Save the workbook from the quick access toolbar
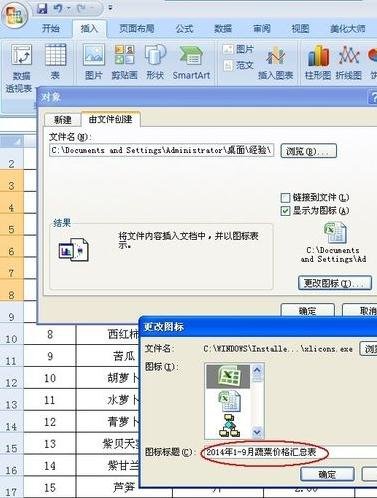This screenshot has width=377, height=498. click(42, 8)
